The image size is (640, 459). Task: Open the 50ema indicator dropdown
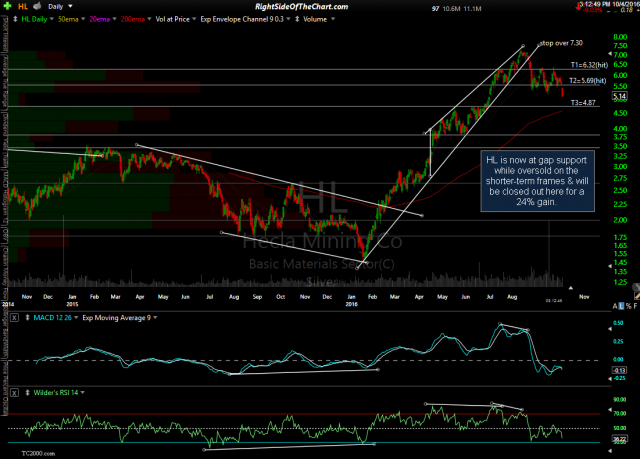(x=83, y=19)
